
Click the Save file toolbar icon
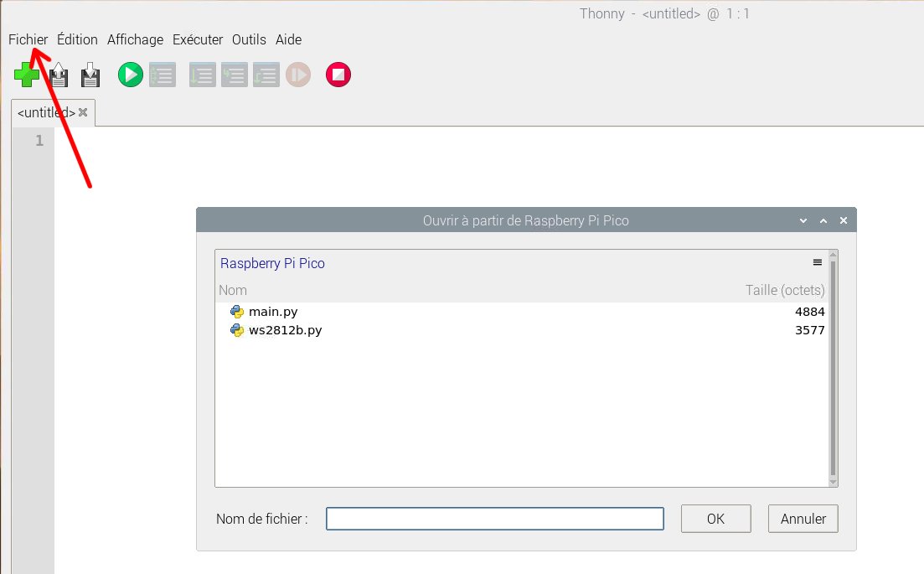(90, 75)
